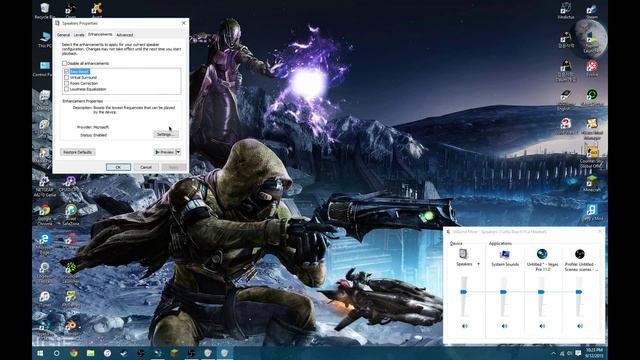Image resolution: width=640 pixels, height=360 pixels.
Task: Switch to the General tab
Action: pyautogui.click(x=63, y=35)
